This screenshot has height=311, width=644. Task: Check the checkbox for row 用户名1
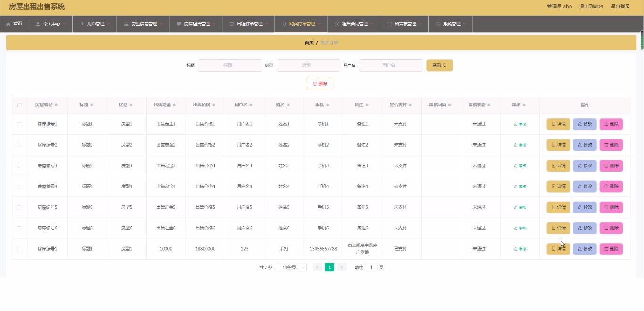(x=19, y=124)
